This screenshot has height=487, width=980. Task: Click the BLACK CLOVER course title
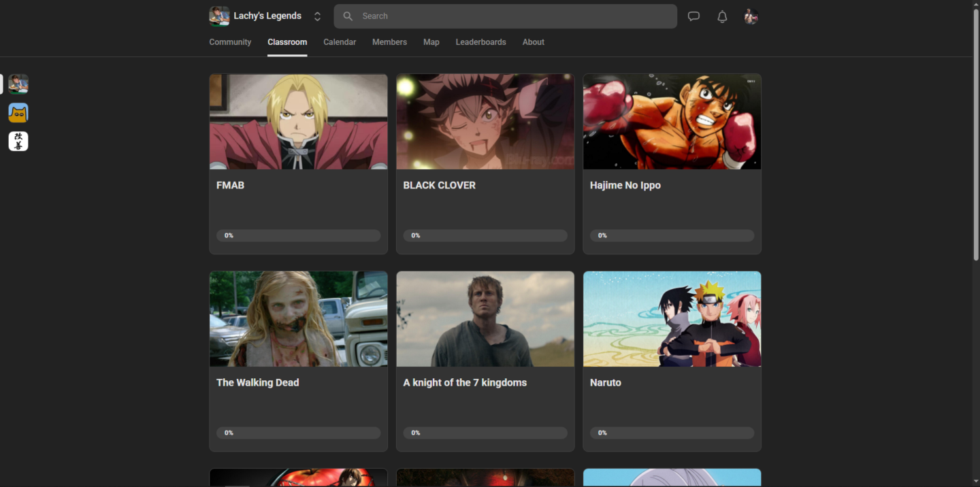point(439,185)
